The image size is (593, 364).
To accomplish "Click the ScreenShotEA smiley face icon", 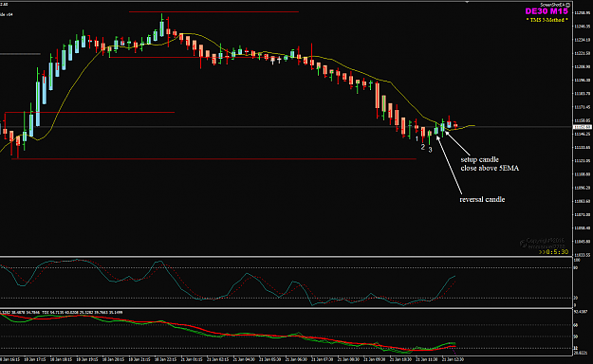I will point(568,5).
